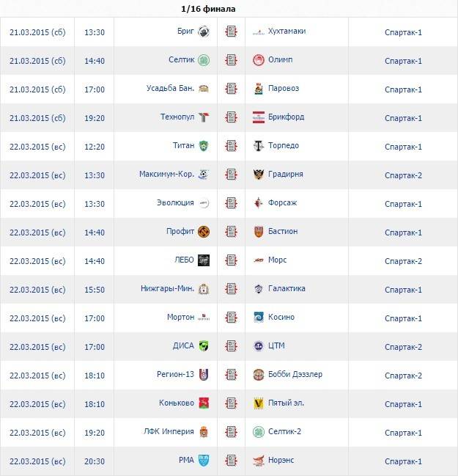Open the Бобби Дэззлер team page
Screen dimensions: 458x476
[295, 375]
